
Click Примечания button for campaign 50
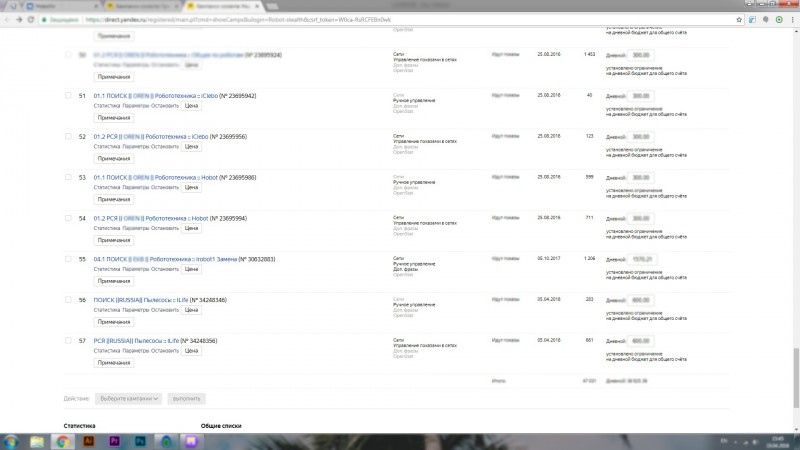tap(114, 77)
